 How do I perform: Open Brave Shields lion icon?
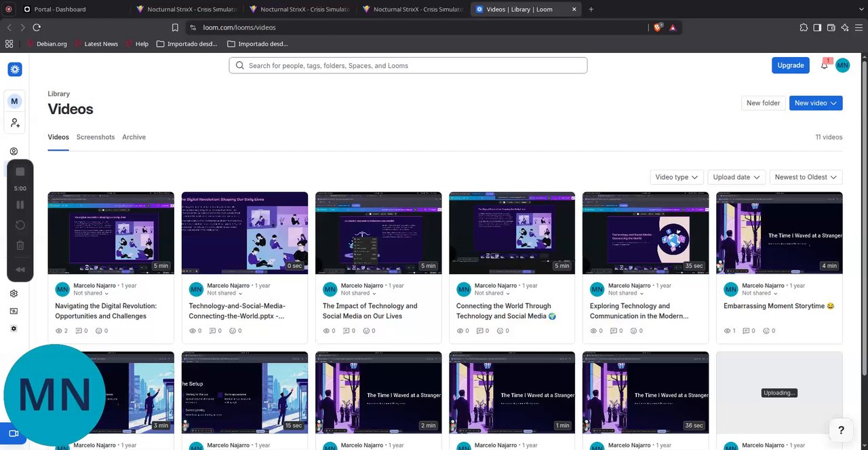click(x=657, y=28)
